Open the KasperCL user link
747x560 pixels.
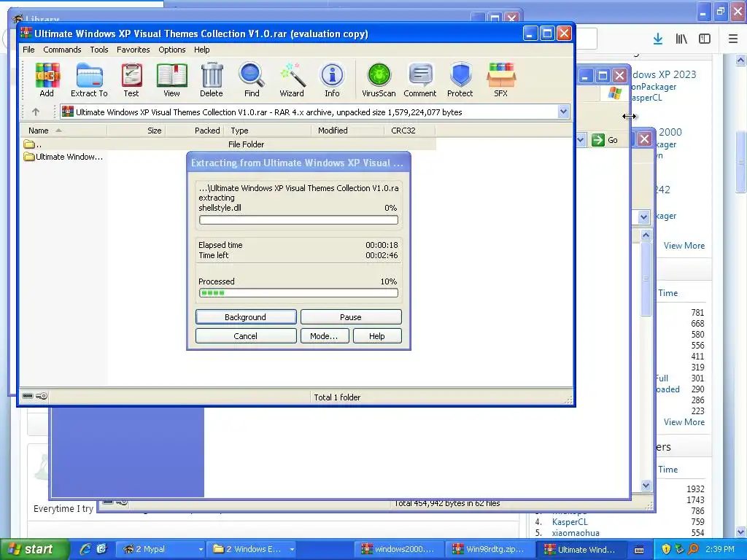coord(570,522)
